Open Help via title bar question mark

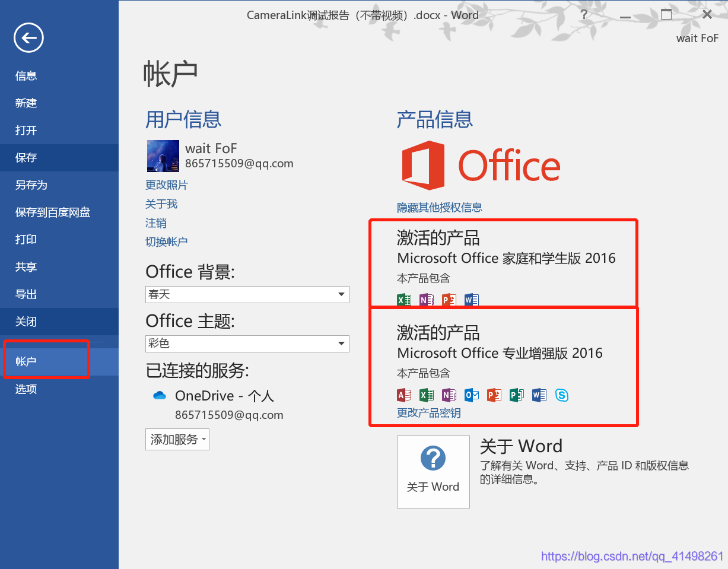[x=584, y=15]
